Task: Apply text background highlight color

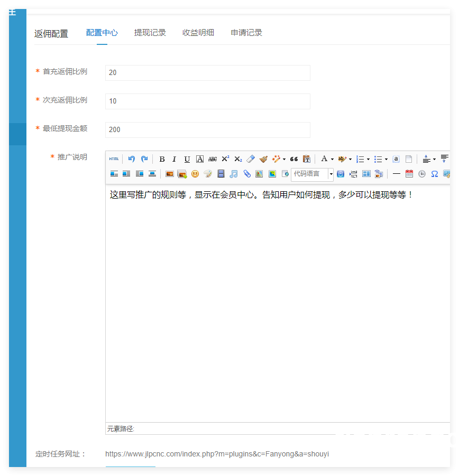Action: pos(342,159)
